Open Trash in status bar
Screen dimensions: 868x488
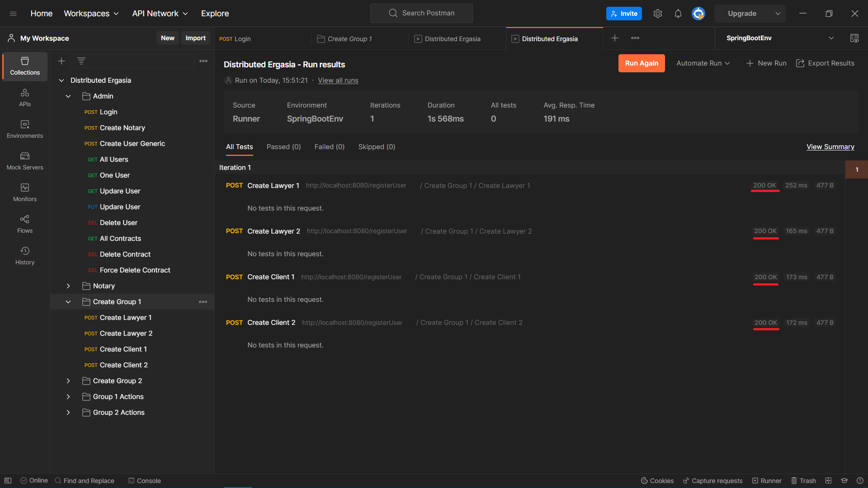(803, 481)
